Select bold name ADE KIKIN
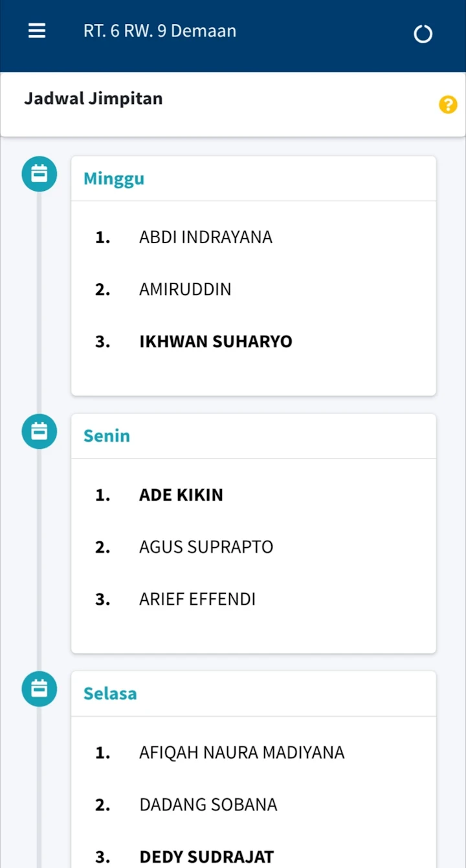This screenshot has width=466, height=868. (181, 495)
